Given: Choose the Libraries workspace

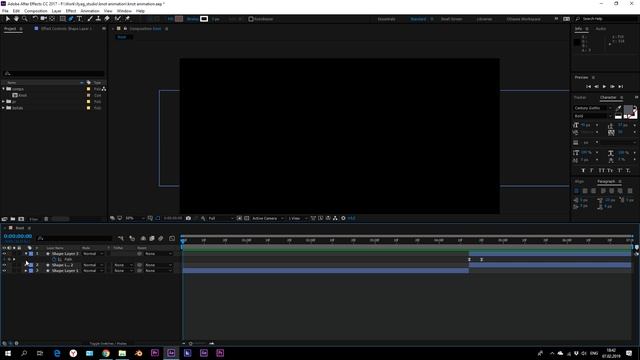Looking at the screenshot, I should pos(484,19).
